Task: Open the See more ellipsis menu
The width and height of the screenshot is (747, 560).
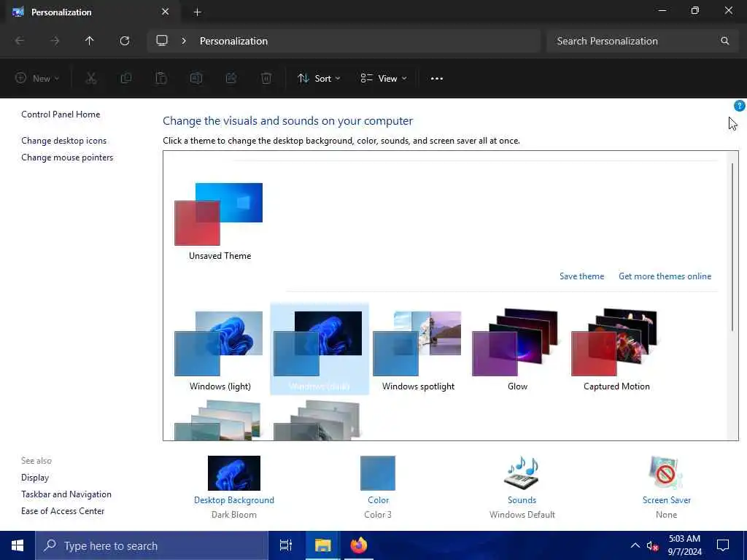Action: (x=437, y=79)
